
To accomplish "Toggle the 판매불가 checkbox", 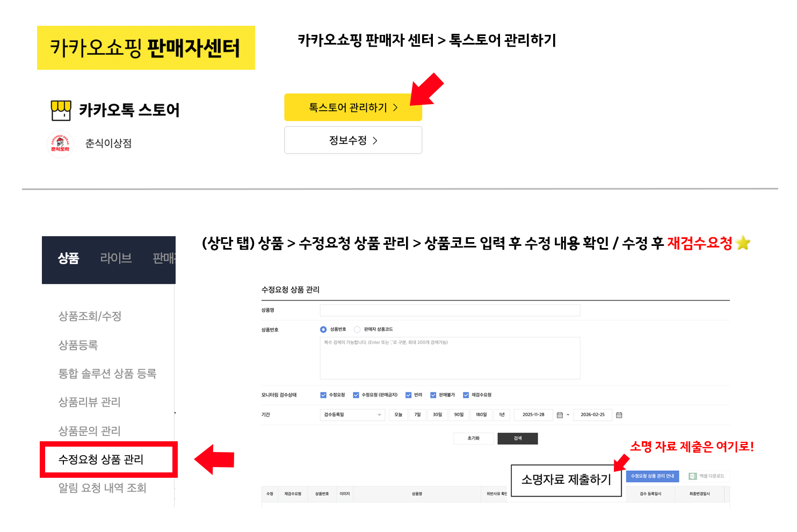I will click(433, 395).
